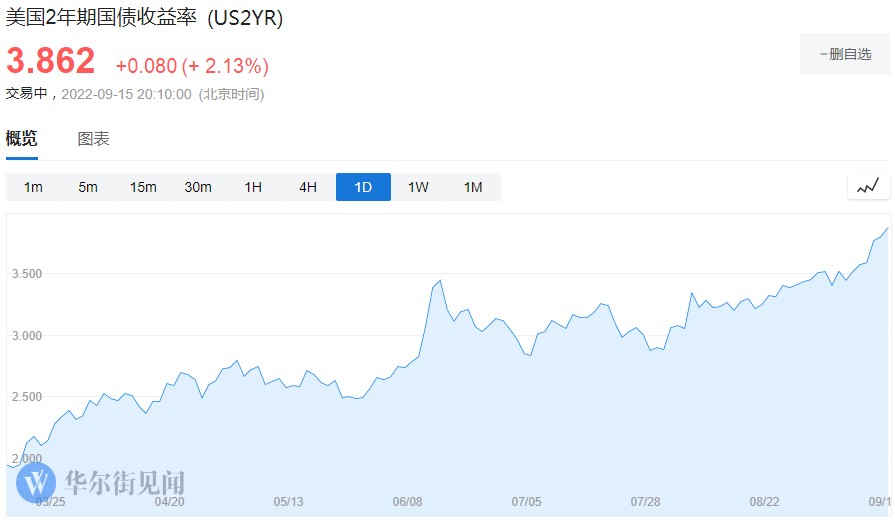Click the +0.080 (+2.13%) change value
The image size is (895, 525).
(x=192, y=66)
